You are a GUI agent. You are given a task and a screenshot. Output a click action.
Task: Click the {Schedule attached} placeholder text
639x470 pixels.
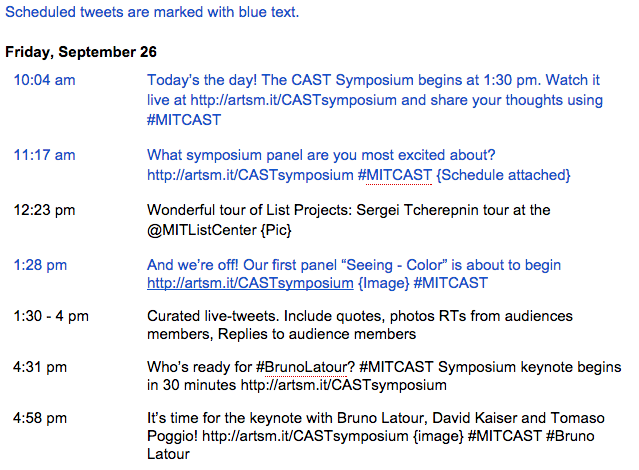503,175
